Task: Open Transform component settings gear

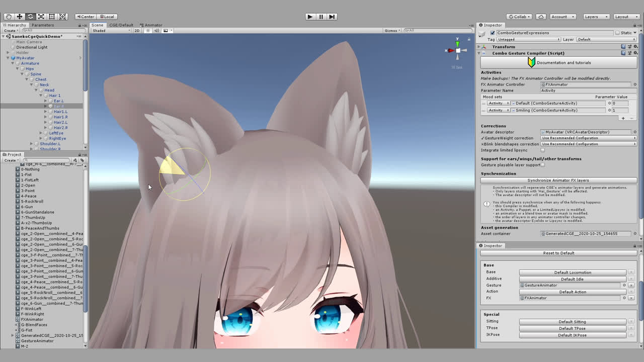Action: (635, 47)
